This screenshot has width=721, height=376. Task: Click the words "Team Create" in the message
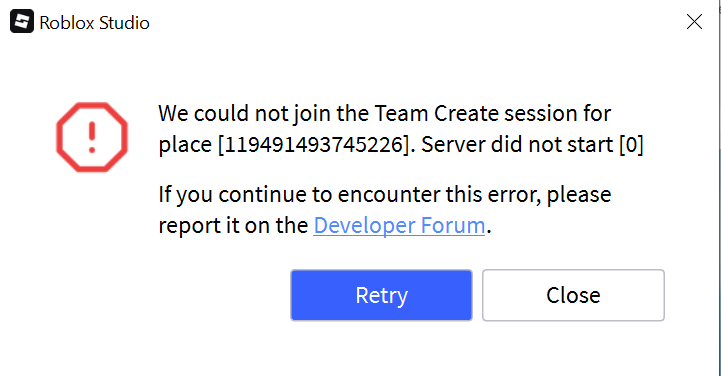(436, 114)
